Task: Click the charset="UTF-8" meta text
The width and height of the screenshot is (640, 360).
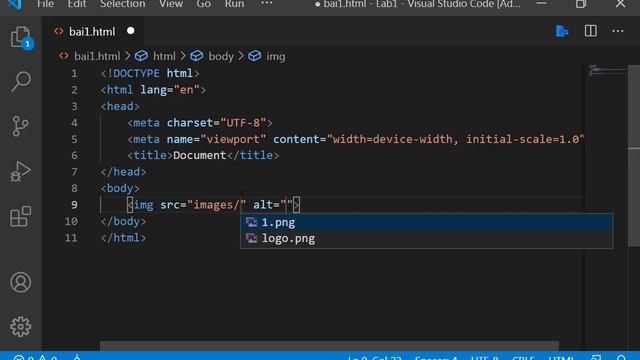Action: (216, 122)
